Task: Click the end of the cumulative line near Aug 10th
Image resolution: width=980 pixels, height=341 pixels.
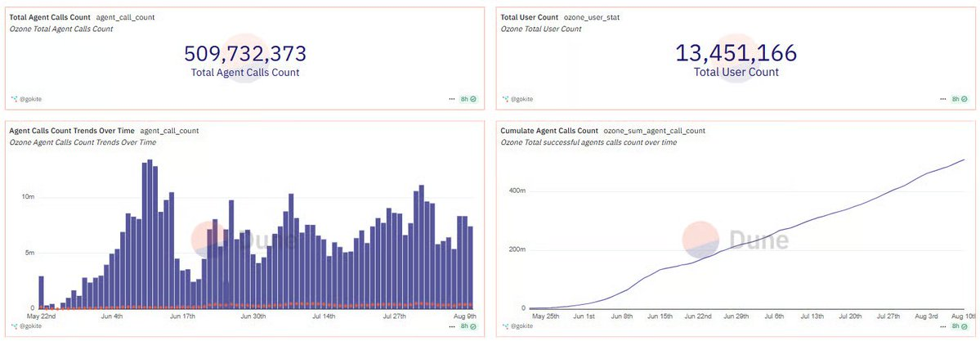Action: [x=964, y=160]
